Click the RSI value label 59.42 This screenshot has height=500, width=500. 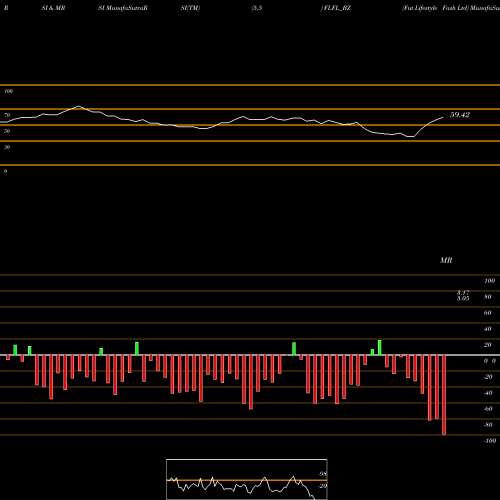[460, 115]
